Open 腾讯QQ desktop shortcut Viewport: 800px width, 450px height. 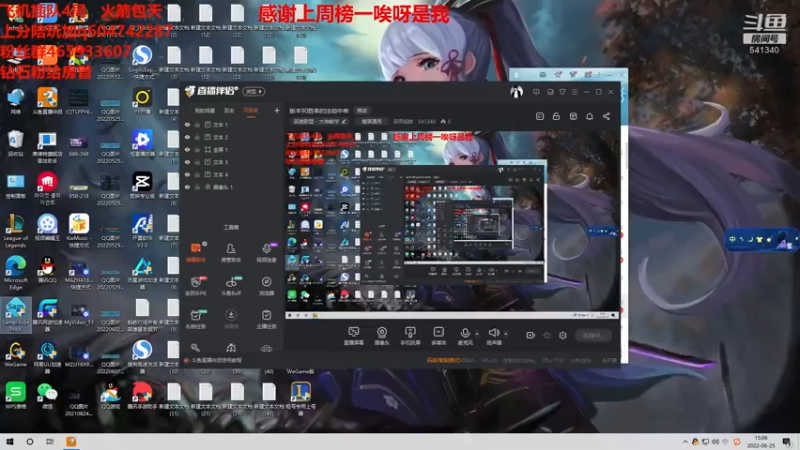[x=47, y=269]
